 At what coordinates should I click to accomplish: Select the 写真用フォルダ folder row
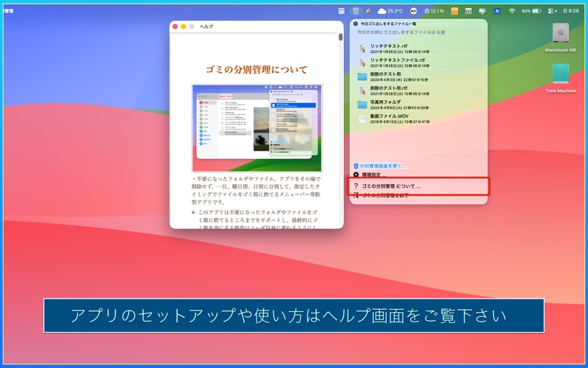418,105
